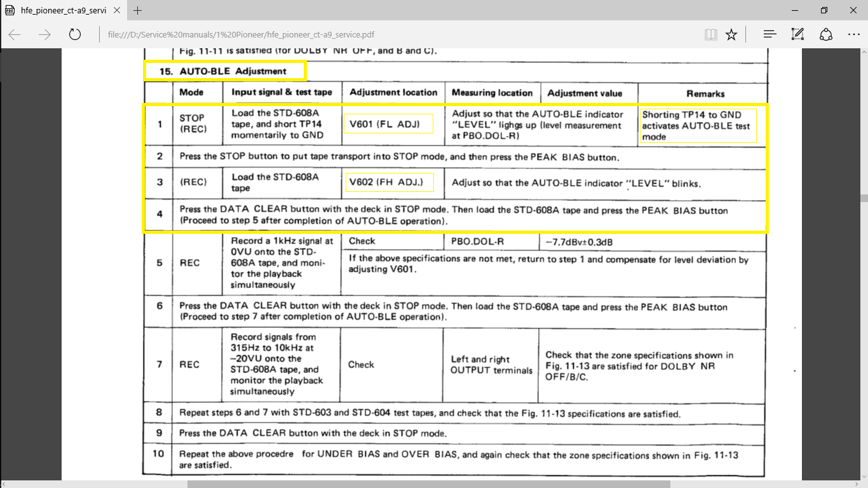868x488 pixels.
Task: Click step 2 'Press the STOP button' instruction
Action: [399, 156]
